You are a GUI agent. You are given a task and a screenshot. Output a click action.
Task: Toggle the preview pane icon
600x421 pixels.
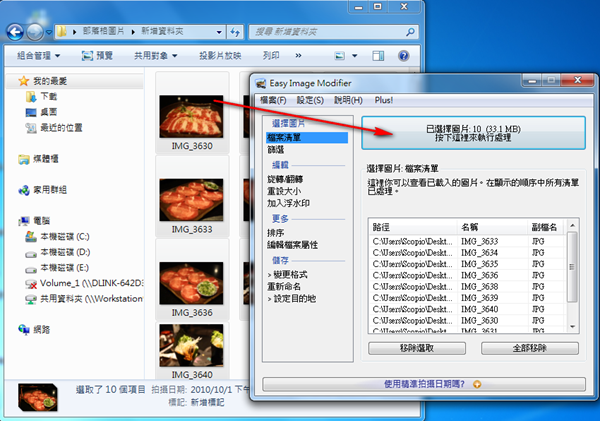pyautogui.click(x=378, y=56)
